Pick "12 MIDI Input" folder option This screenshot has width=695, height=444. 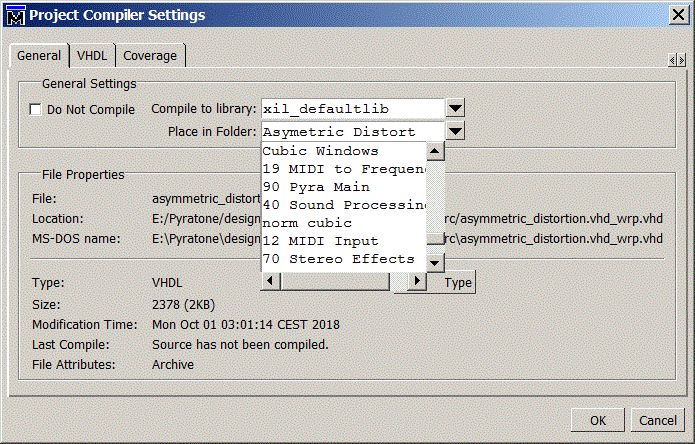[x=320, y=241]
